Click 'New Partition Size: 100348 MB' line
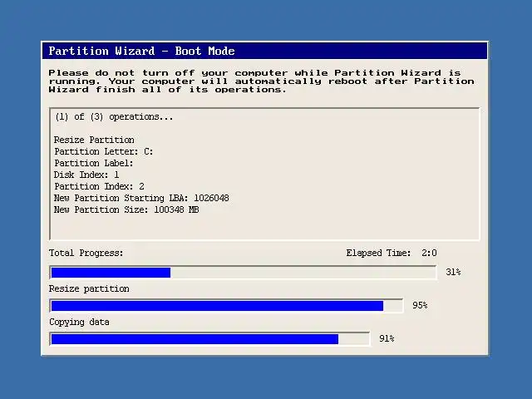 [126, 209]
